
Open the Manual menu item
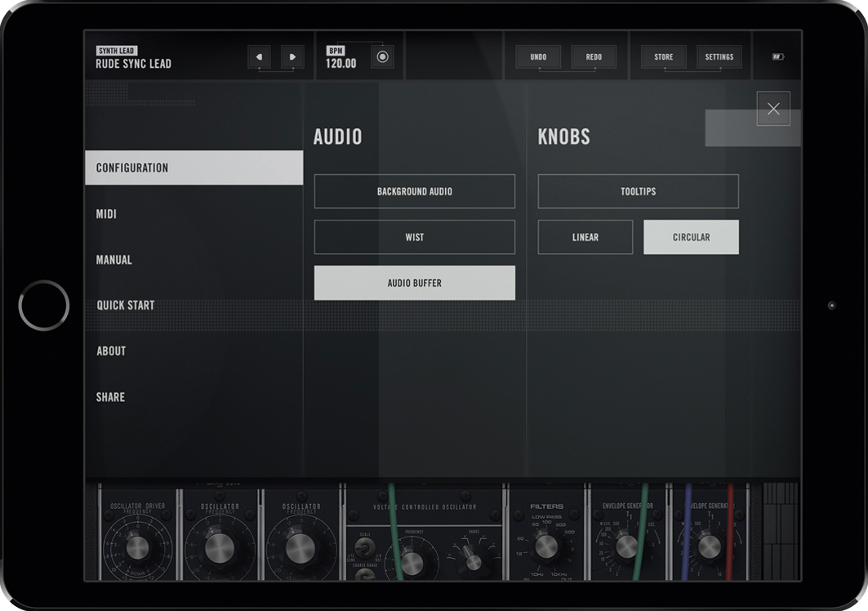[x=114, y=260]
